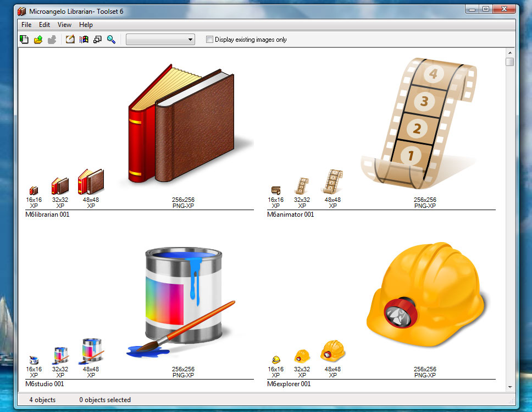
Task: Select the M6librarian 48x48 books icon
Action: coord(91,182)
